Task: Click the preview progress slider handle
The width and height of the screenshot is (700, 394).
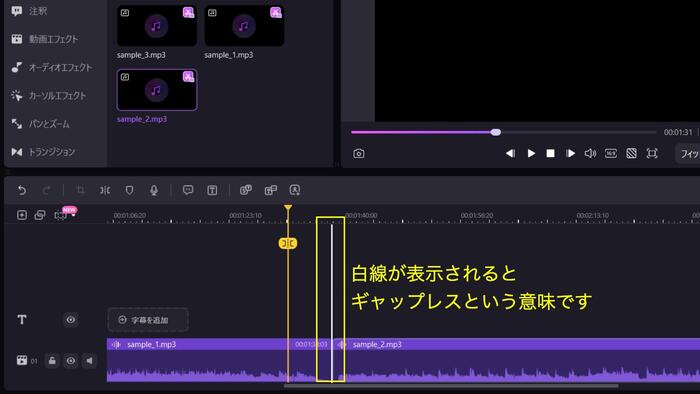Action: (496, 132)
